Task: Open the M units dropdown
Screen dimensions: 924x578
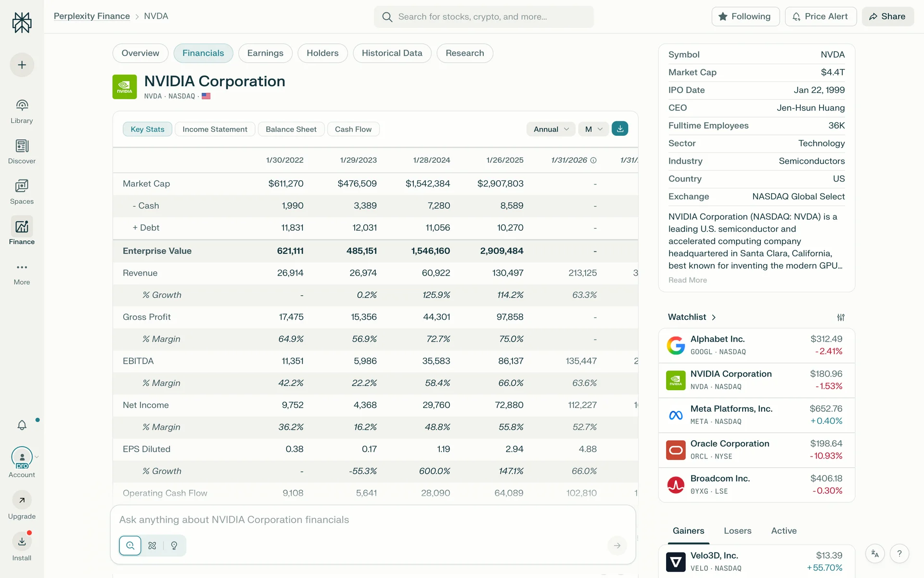Action: click(x=593, y=129)
